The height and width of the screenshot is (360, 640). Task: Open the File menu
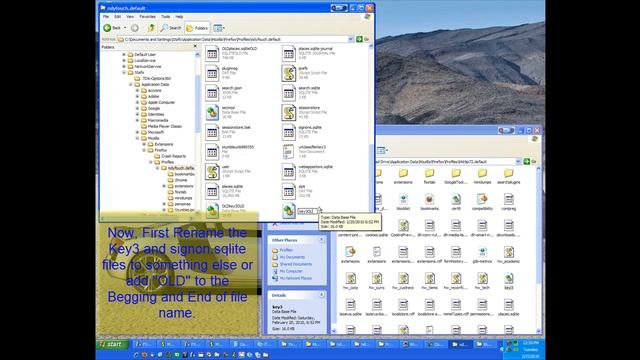(106, 17)
